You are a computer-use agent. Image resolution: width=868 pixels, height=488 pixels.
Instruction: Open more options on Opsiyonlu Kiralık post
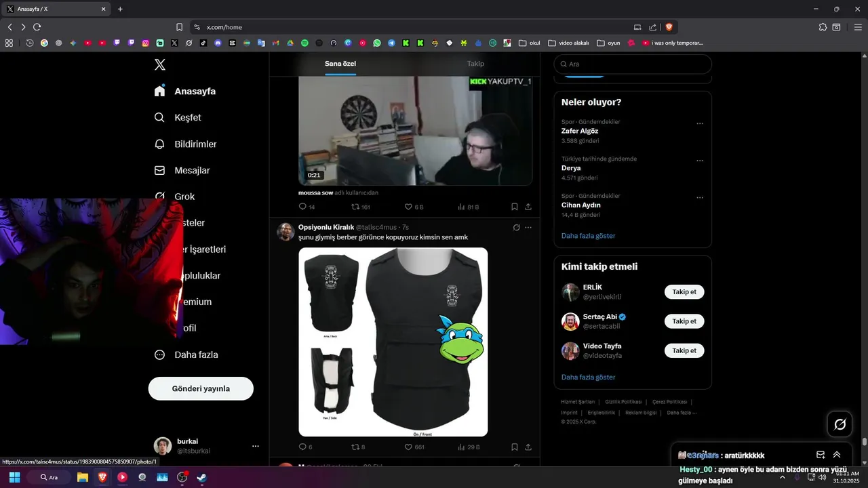pos(528,228)
